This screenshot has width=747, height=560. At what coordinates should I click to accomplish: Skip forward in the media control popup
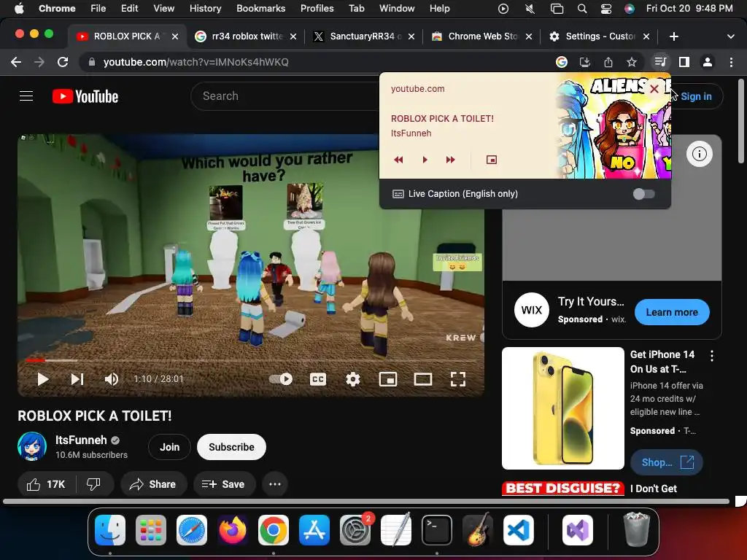tap(450, 160)
